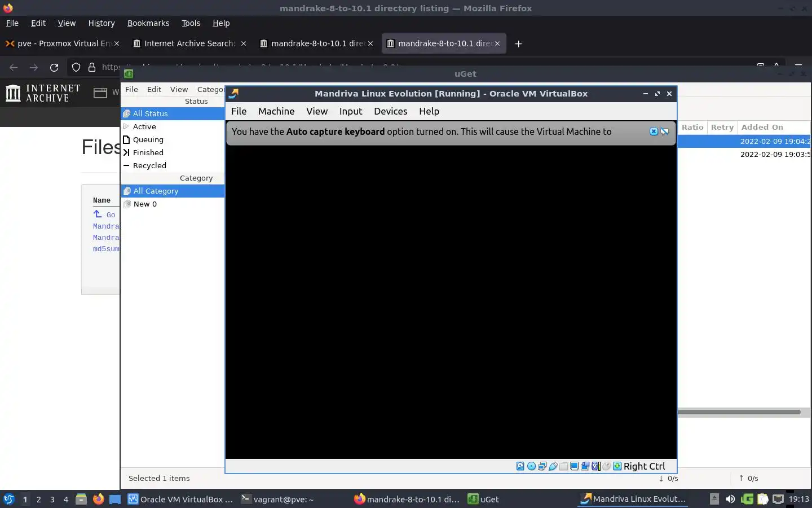Switch to workspace 3 in the taskbar pager
Viewport: 812px width, 508px height.
pyautogui.click(x=52, y=499)
